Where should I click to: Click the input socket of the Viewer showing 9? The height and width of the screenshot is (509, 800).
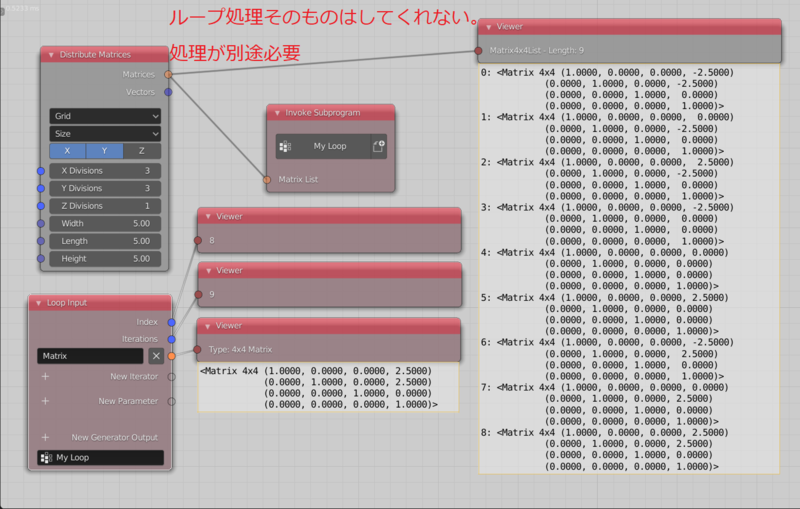(x=198, y=294)
